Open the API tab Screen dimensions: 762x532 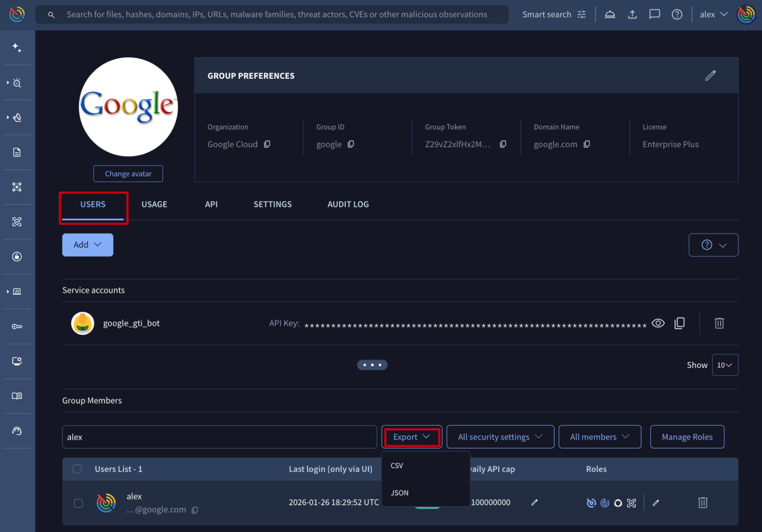[211, 204]
